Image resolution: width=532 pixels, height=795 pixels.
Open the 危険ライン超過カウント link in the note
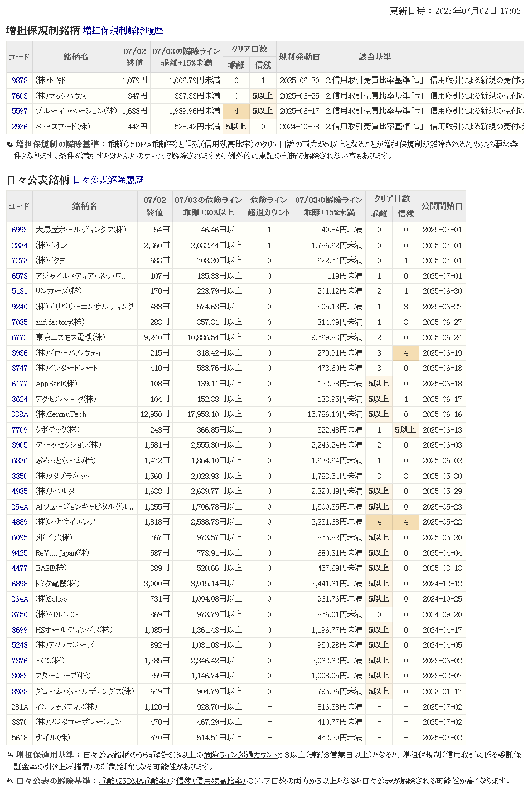240,755
